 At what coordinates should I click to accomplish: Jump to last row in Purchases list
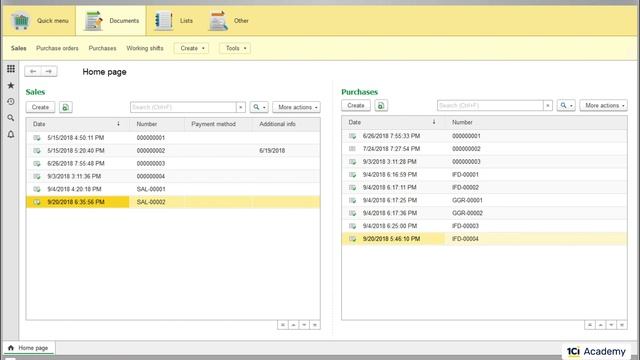click(x=622, y=325)
